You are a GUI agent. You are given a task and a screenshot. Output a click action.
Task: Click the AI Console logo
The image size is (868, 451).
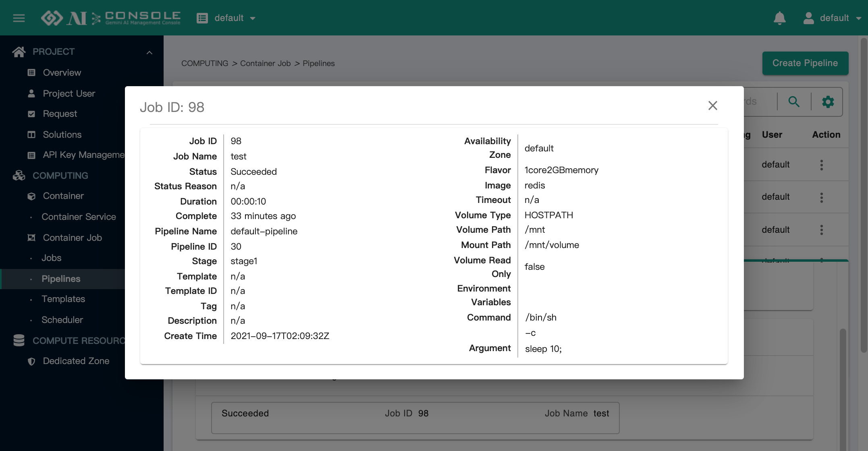111,18
